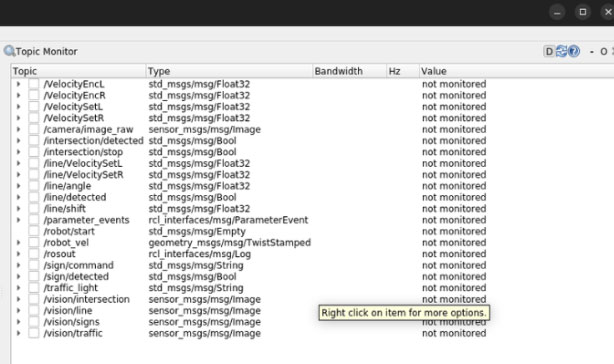Expand the /line/detected topic arrow

[x=18, y=197]
